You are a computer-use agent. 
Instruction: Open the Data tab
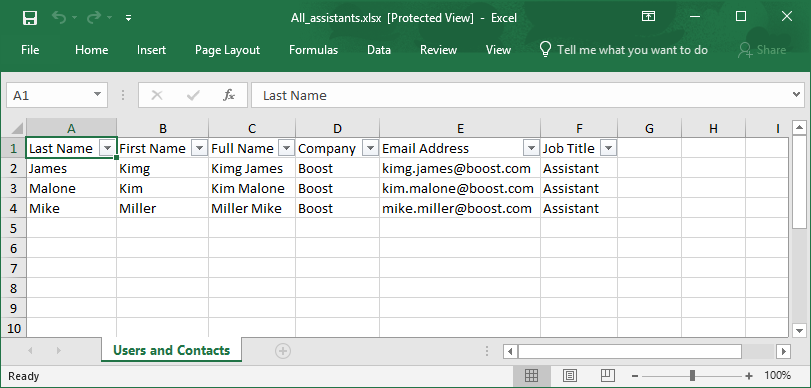point(379,50)
